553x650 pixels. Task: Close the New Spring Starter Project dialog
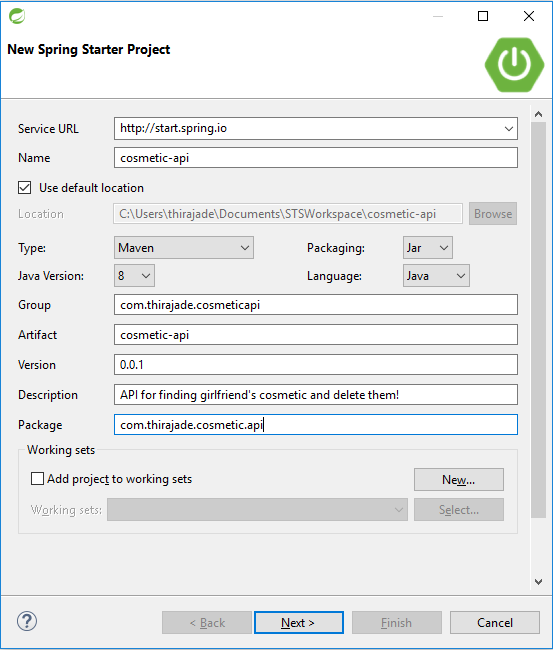(529, 16)
